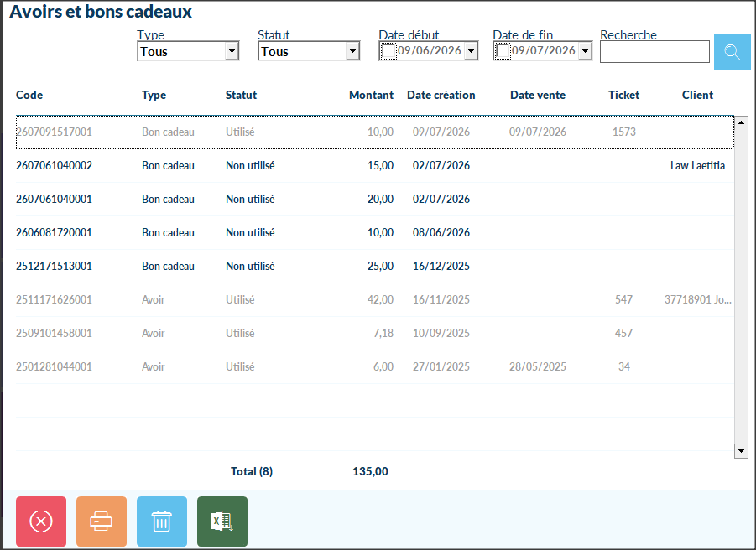
Task: Click the date text 09/06/2026 in Date début
Action: tap(429, 50)
